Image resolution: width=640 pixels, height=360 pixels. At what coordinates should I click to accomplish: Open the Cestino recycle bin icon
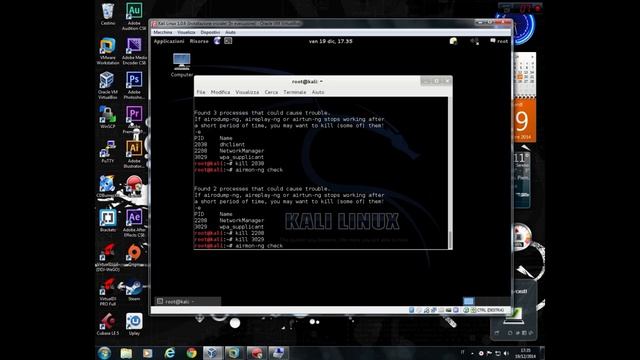coord(108,14)
